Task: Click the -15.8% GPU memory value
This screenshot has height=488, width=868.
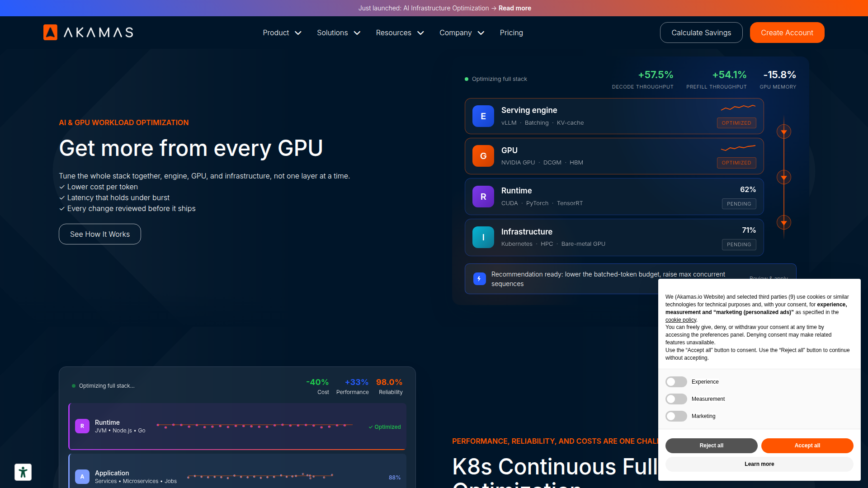Action: click(x=779, y=75)
